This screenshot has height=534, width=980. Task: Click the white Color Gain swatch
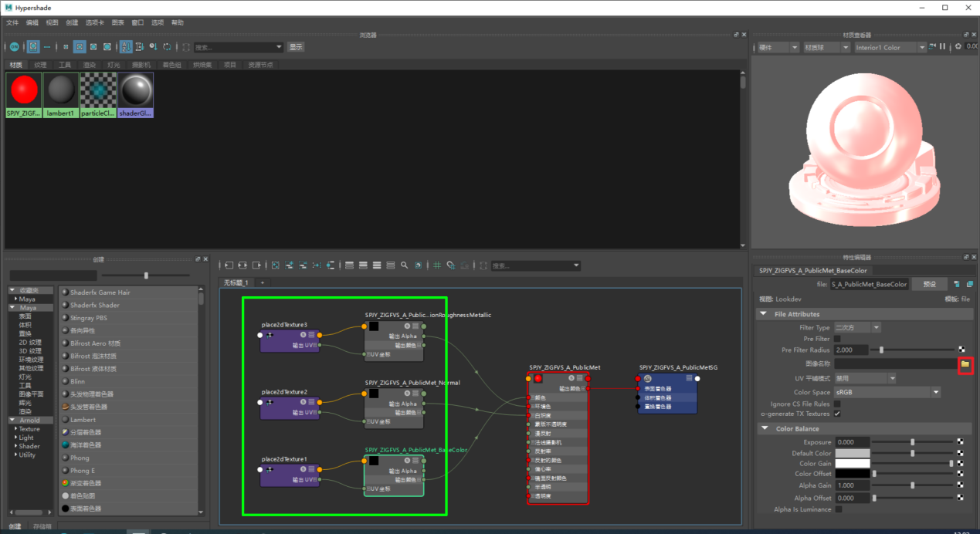click(852, 463)
